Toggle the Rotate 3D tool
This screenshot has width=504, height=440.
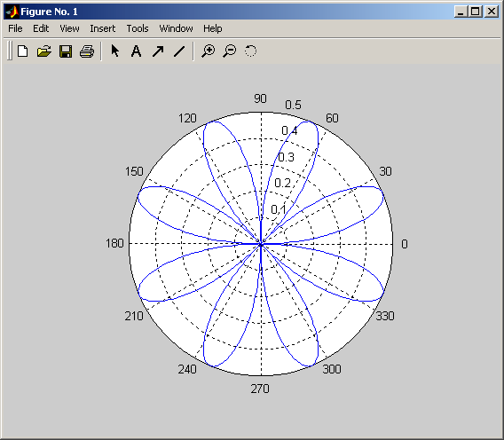[x=251, y=51]
